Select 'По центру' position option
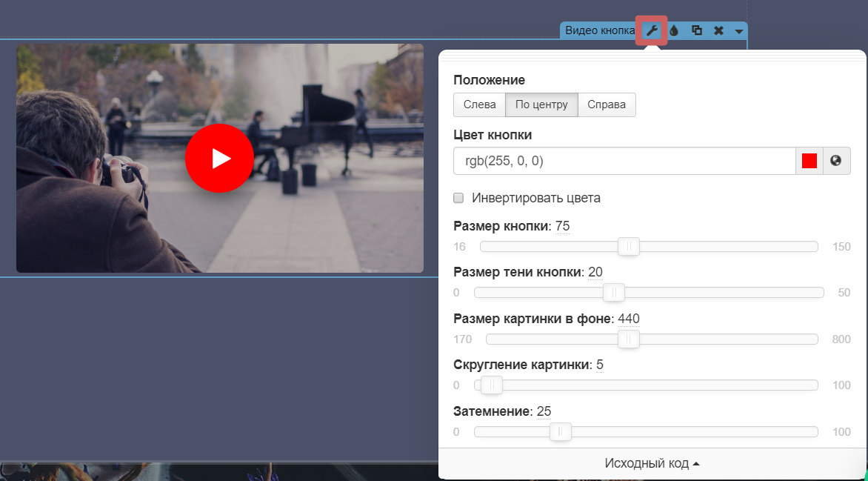The width and height of the screenshot is (868, 481). 541,105
